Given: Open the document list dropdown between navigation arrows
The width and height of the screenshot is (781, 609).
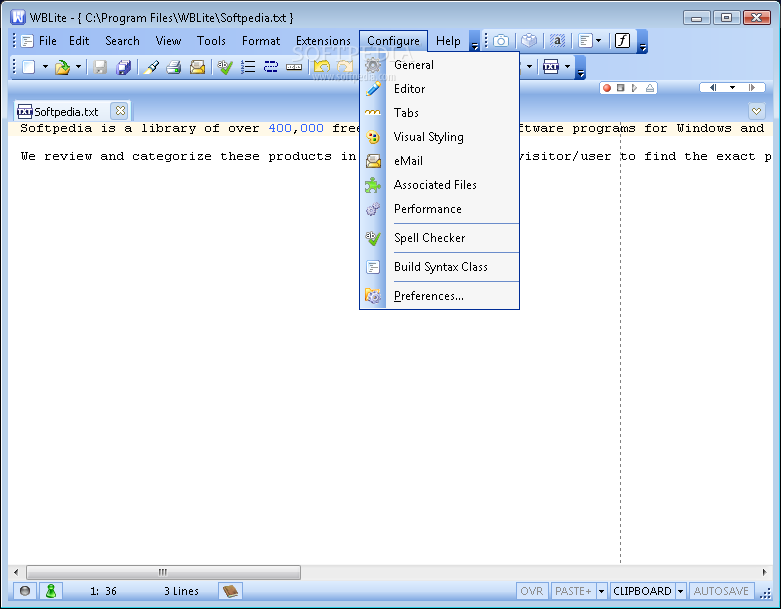Looking at the screenshot, I should (732, 88).
